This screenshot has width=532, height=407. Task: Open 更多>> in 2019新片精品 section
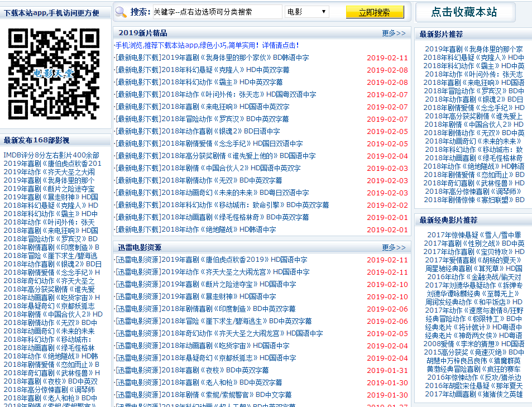coord(394,33)
